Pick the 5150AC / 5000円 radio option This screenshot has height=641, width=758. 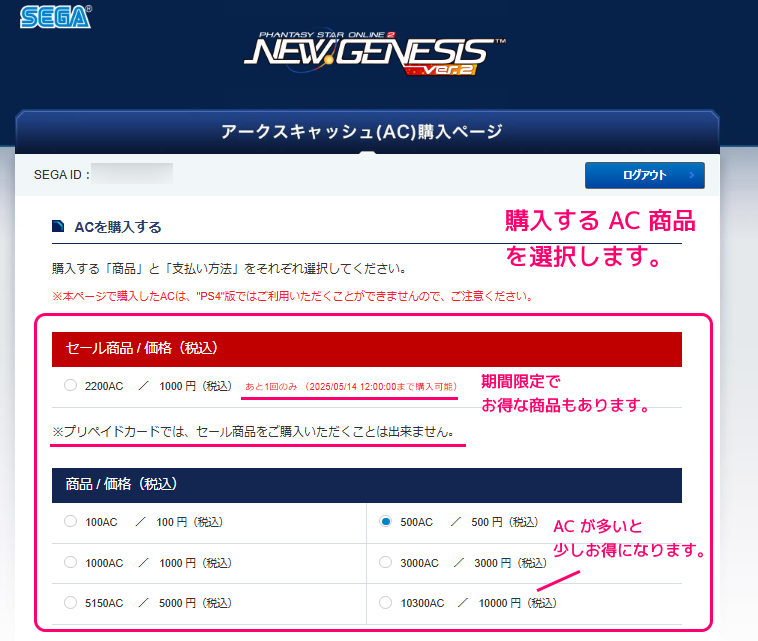pyautogui.click(x=71, y=602)
